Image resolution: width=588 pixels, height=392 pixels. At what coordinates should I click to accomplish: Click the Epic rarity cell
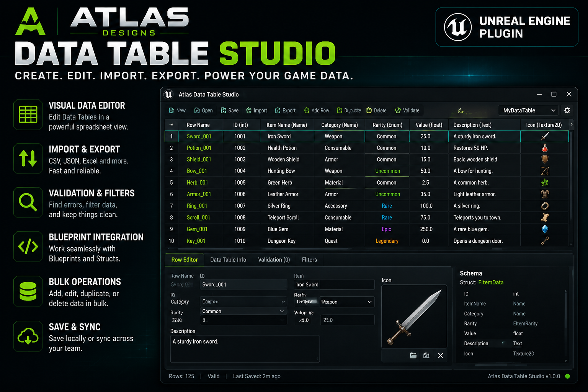pos(387,229)
